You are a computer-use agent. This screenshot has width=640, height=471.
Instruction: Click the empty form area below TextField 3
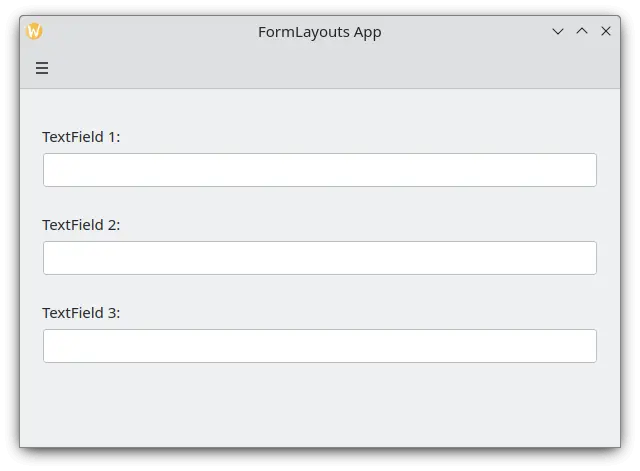point(320,405)
